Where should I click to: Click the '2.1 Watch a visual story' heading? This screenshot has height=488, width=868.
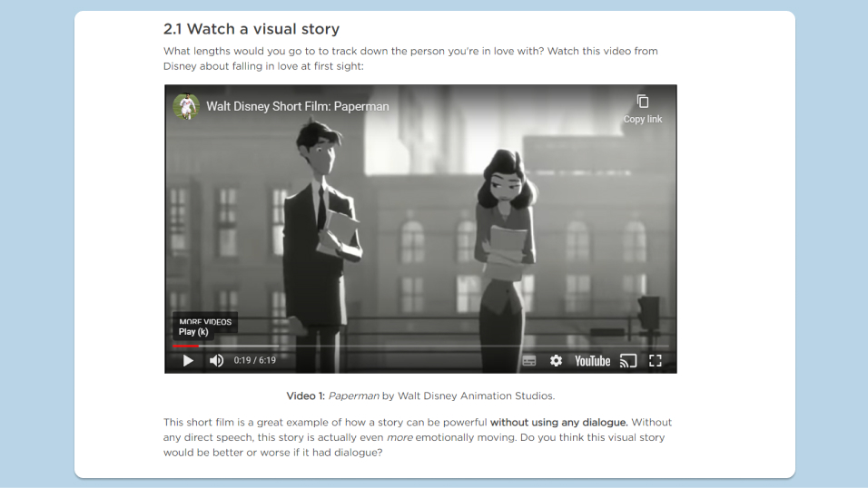click(252, 29)
